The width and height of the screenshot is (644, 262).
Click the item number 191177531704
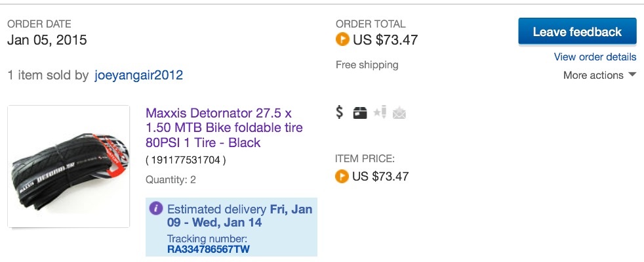click(186, 160)
